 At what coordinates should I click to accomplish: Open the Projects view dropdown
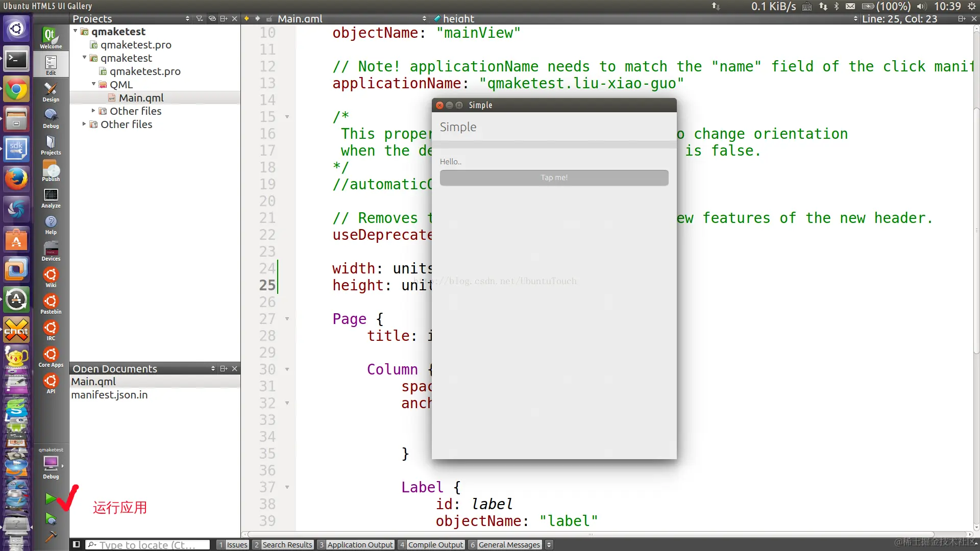[x=187, y=18]
